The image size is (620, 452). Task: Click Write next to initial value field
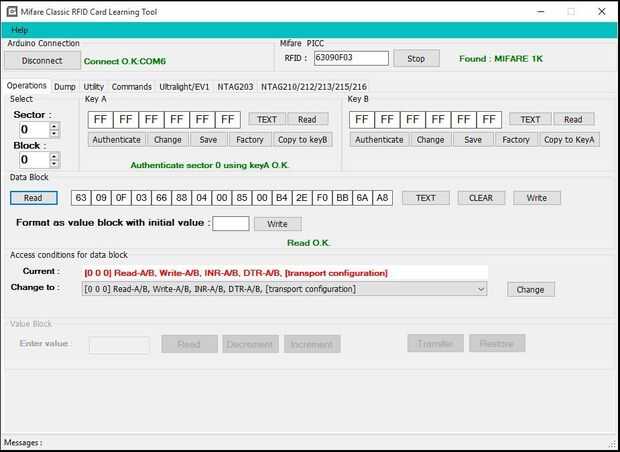tap(278, 224)
